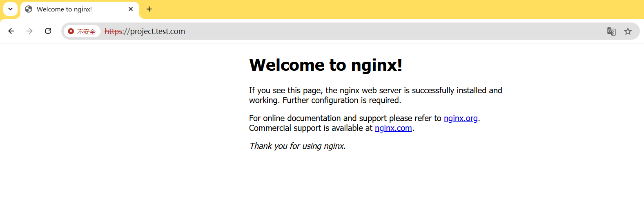
Task: Select the 'Welcome to nginx!' tab
Action: (80, 9)
